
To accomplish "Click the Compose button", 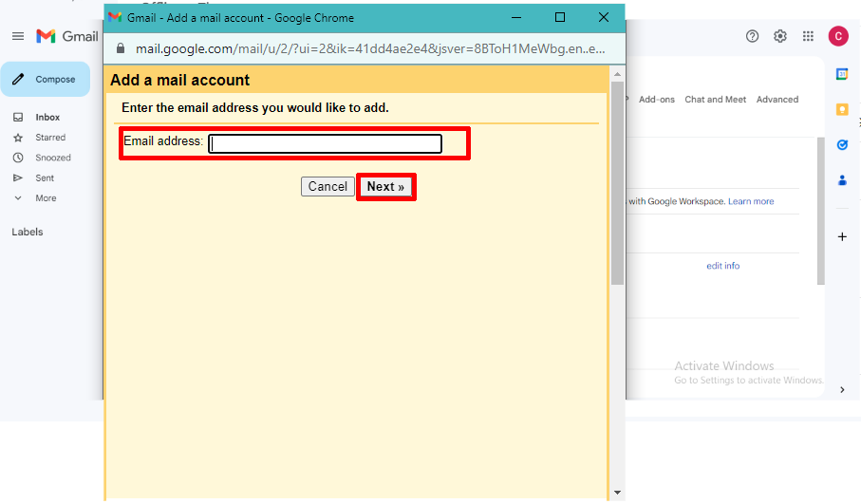I will point(46,80).
